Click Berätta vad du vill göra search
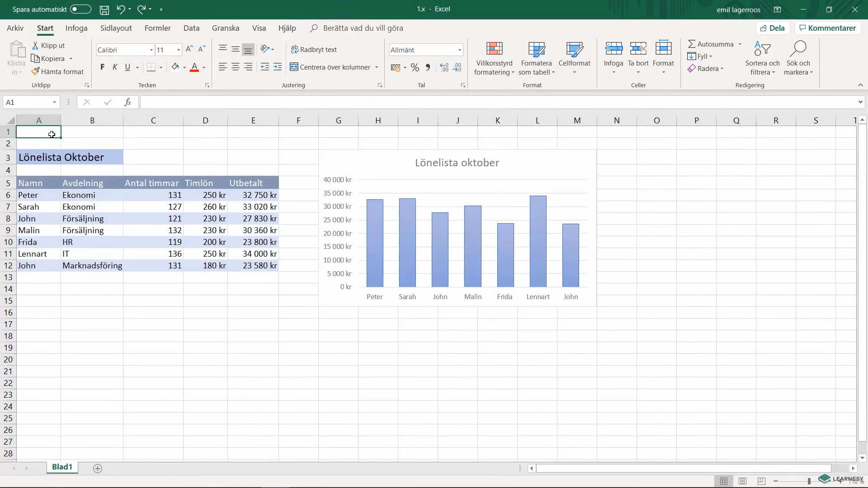 363,28
